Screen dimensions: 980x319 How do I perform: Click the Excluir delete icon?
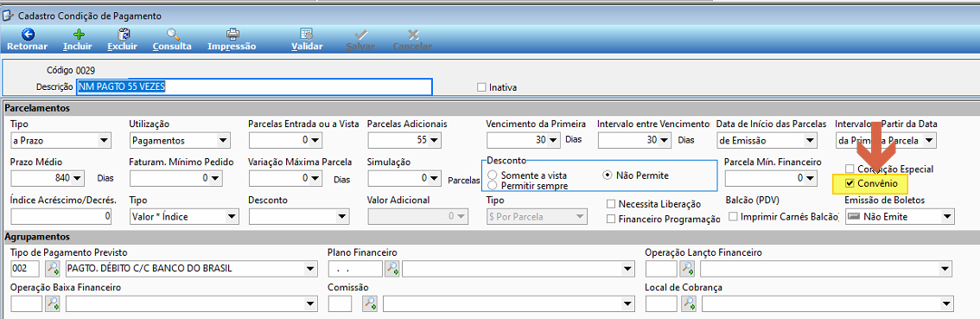124,35
